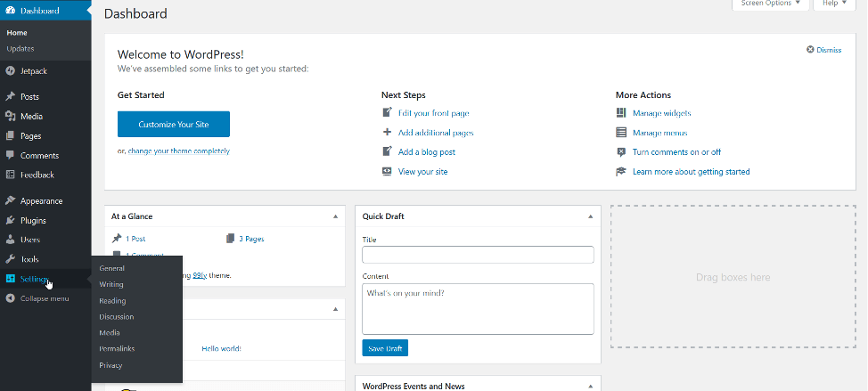Click the Appearance paintbrush icon

pyautogui.click(x=10, y=200)
